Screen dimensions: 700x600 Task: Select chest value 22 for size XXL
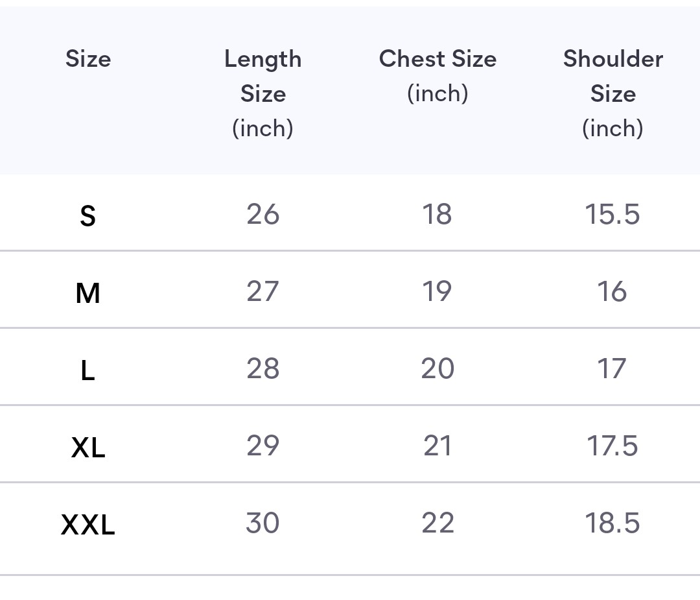point(438,523)
